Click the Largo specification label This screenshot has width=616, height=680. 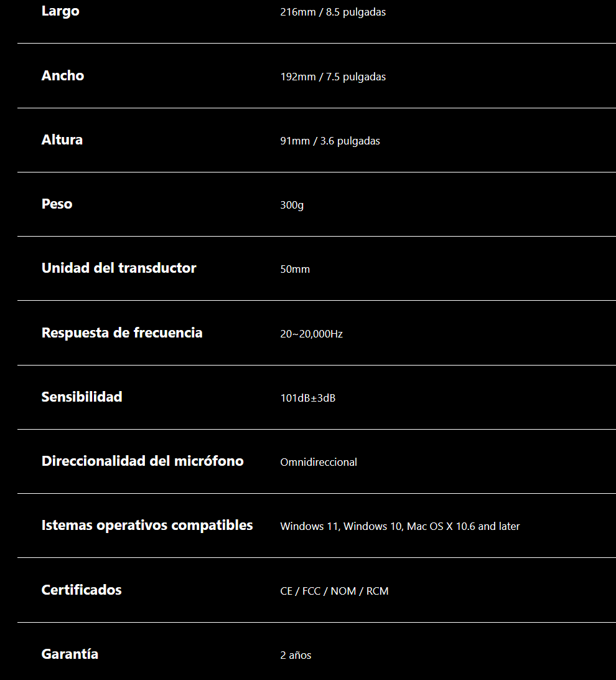(x=60, y=11)
